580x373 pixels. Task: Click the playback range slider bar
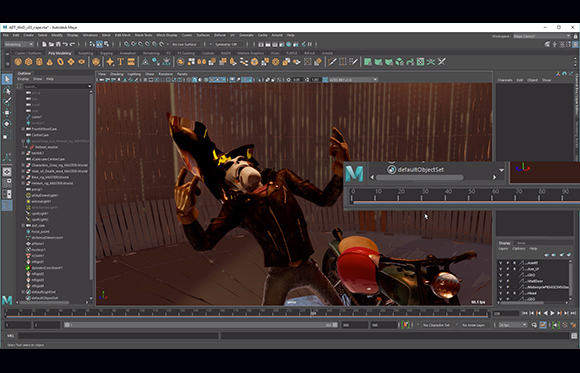pyautogui.click(x=201, y=325)
